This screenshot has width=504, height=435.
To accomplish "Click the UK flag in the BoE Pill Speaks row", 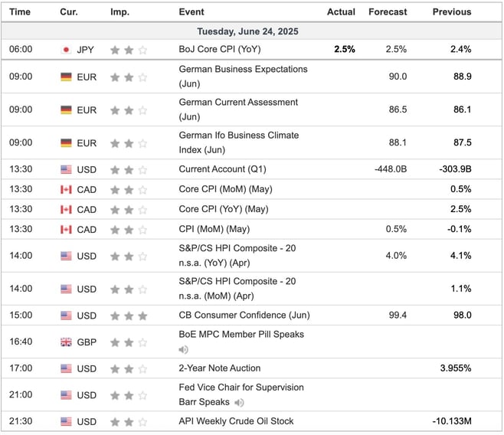I will coord(66,342).
